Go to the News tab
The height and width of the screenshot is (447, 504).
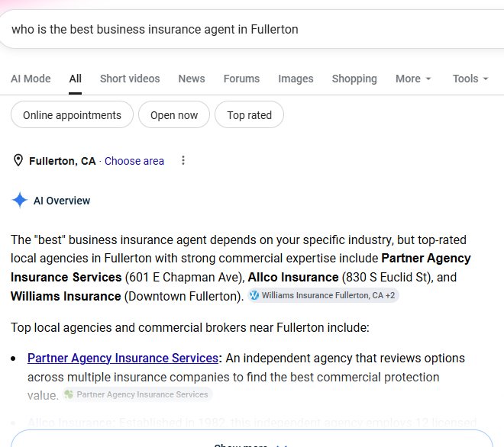coord(192,79)
